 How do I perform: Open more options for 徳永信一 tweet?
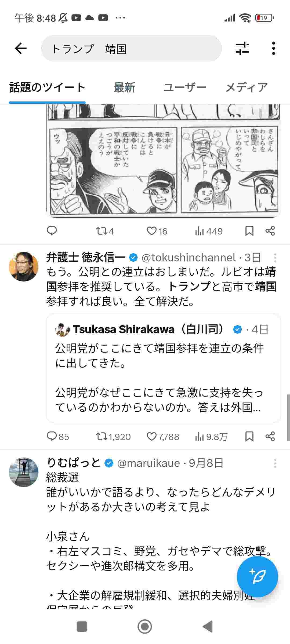tap(275, 258)
